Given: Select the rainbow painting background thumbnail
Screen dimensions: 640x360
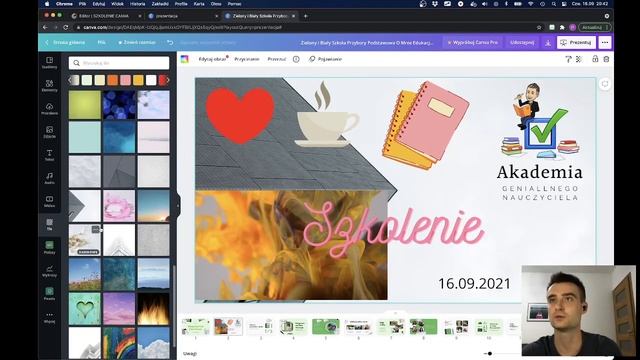Looking at the screenshot, I should click(119, 343).
